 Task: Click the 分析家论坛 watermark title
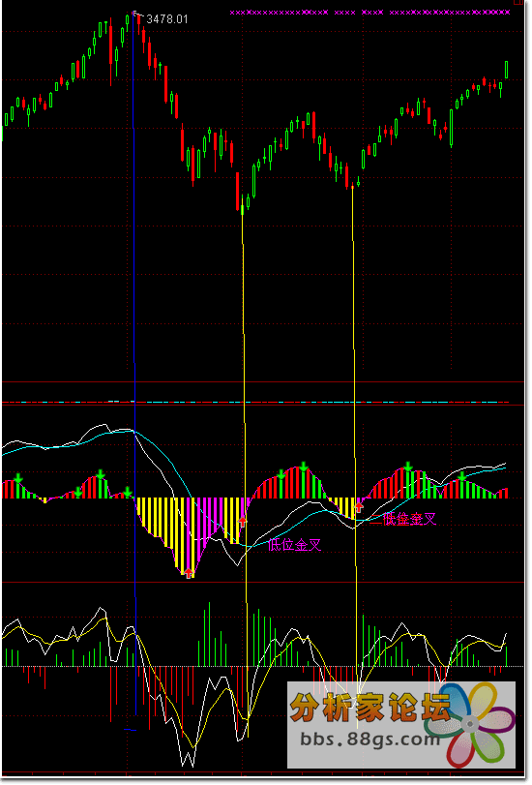point(370,707)
